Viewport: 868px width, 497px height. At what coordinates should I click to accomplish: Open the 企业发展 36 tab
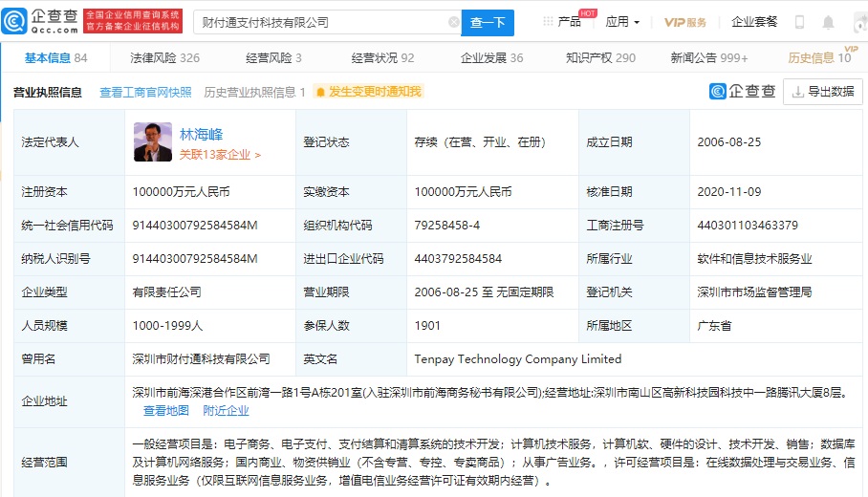click(491, 57)
